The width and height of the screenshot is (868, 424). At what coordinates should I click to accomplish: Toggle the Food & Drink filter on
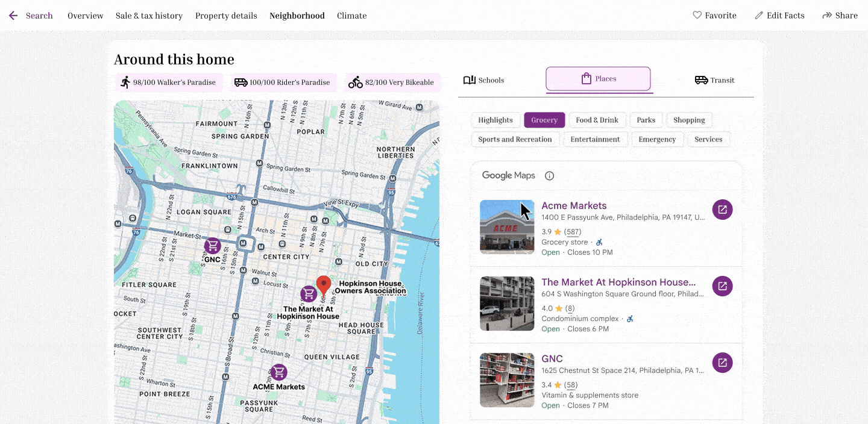coord(597,120)
